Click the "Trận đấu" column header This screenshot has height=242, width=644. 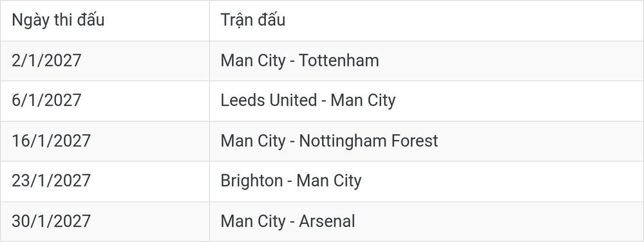pos(252,20)
